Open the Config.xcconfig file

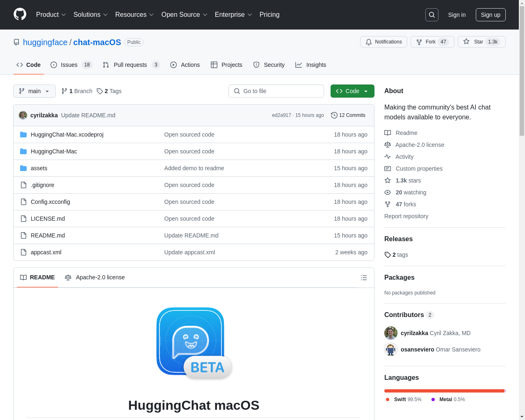50,202
